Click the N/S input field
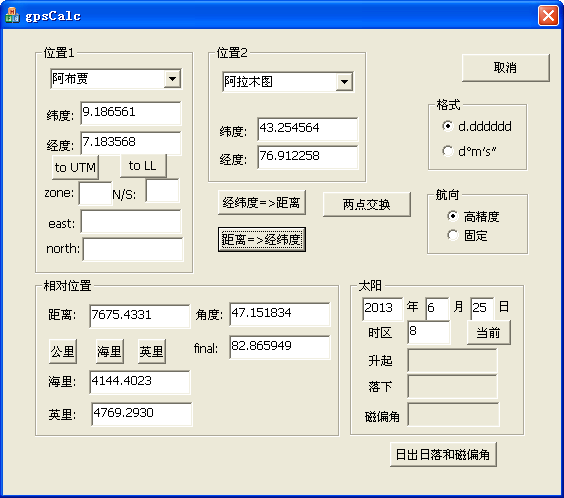Image resolution: width=564 pixels, height=498 pixels. click(163, 191)
